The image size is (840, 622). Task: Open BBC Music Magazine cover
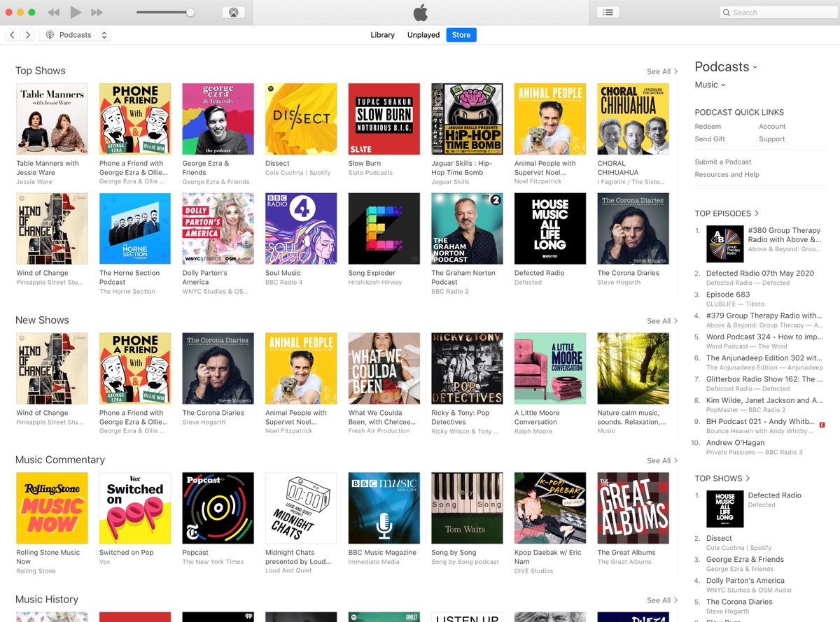point(384,508)
